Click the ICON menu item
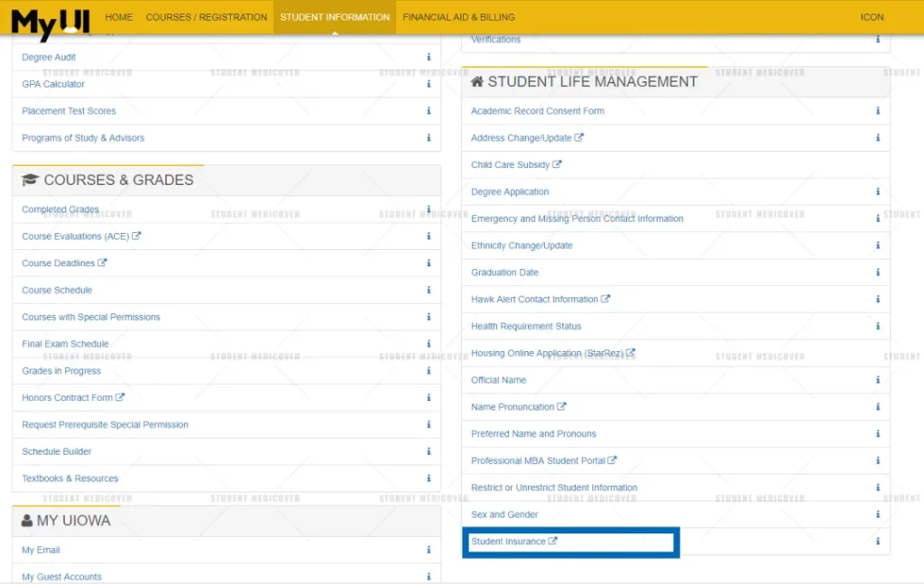 pyautogui.click(x=872, y=17)
